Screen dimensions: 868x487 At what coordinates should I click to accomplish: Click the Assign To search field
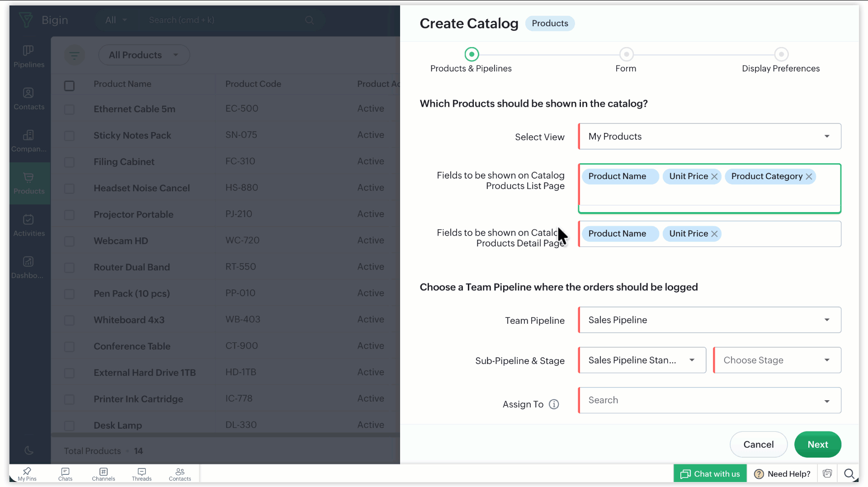point(703,400)
